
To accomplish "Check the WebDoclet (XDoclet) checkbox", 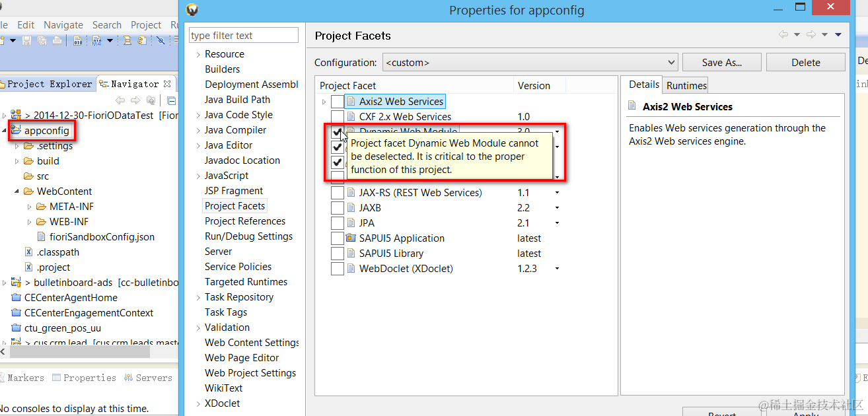I will point(337,269).
